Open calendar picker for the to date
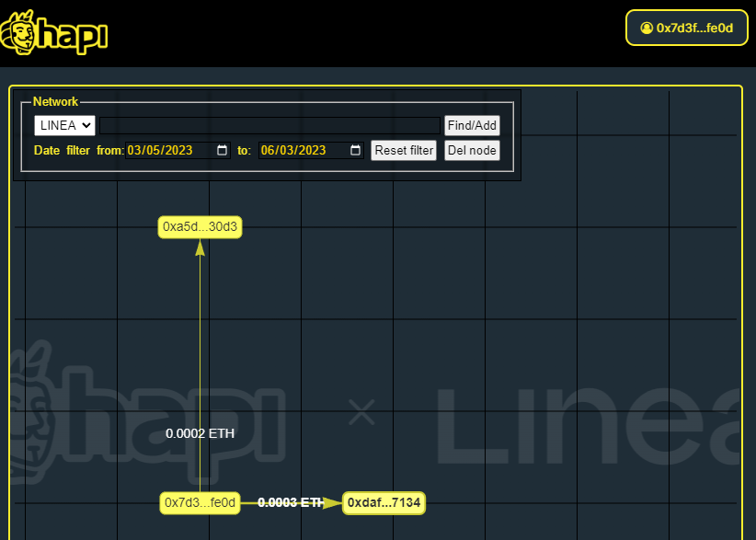756x540 pixels. pyautogui.click(x=355, y=151)
